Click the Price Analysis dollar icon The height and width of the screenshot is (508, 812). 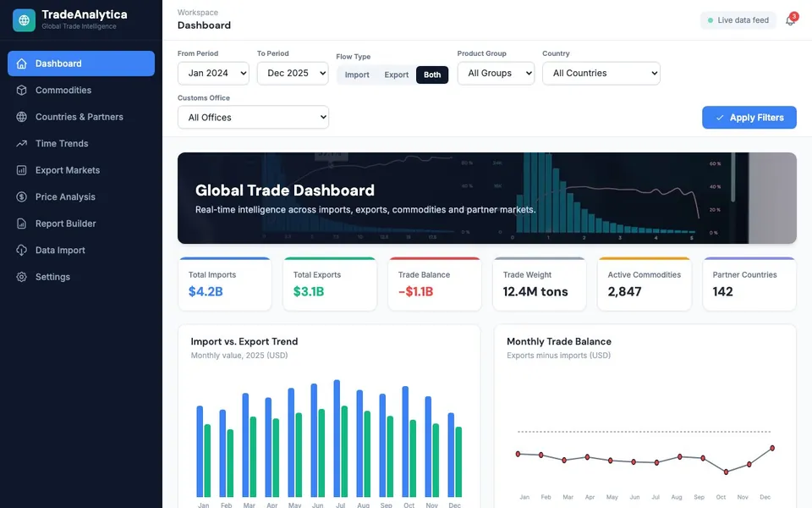click(21, 197)
